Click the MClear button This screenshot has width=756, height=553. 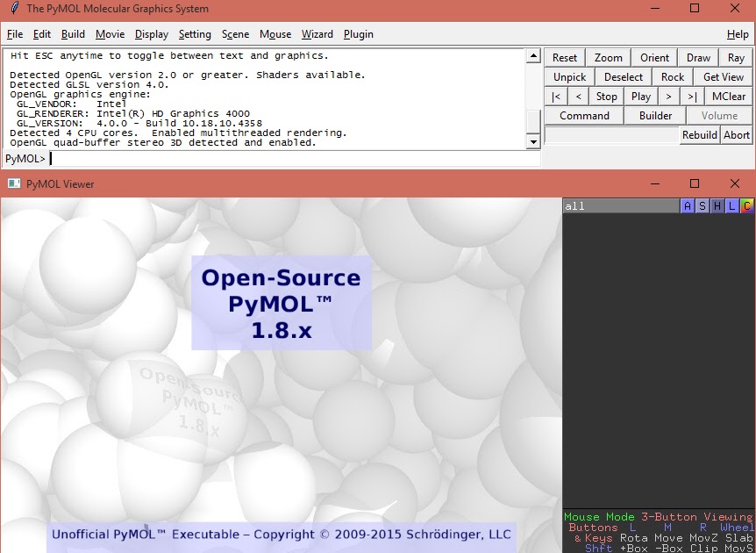tap(729, 97)
